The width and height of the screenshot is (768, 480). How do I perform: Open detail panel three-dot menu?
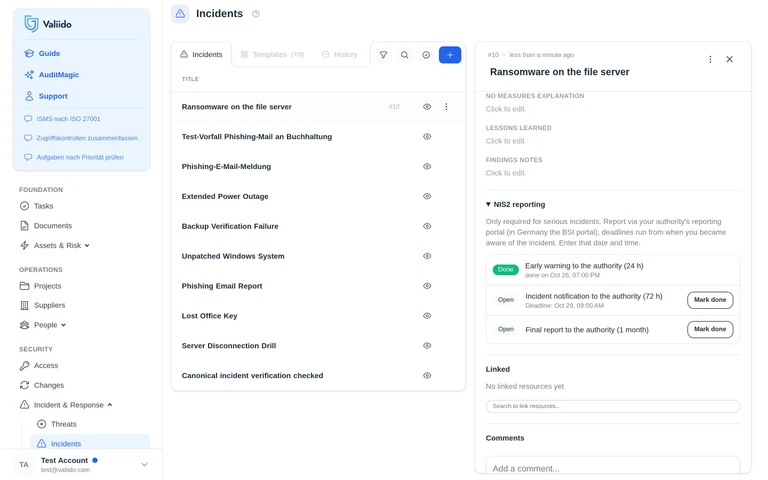click(710, 59)
